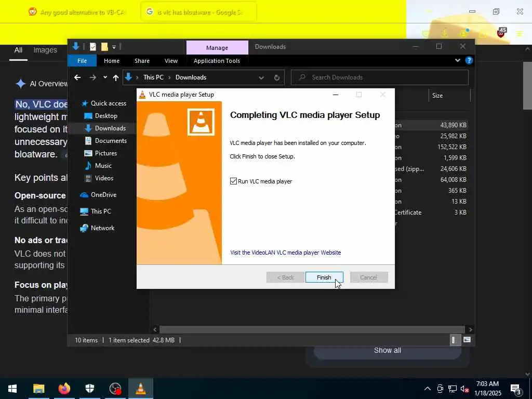The image size is (532, 399).
Task: Switch to large icons view layout
Action: coord(467,340)
